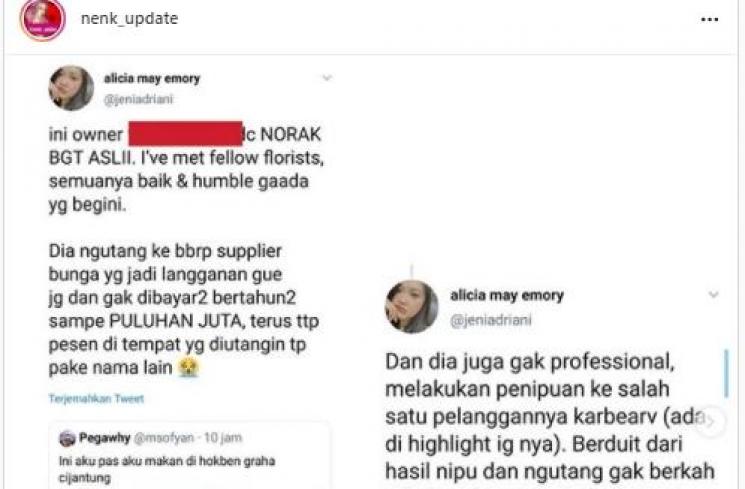The image size is (745, 489).
Task: Open quoted tweet about hokben graha cijantung
Action: (189, 455)
